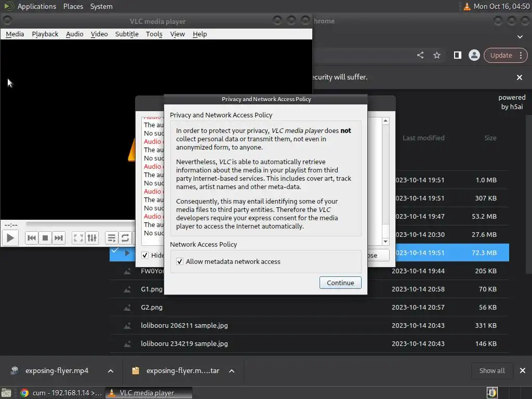This screenshot has width=532, height=399.
Task: Click the next track button in VLC
Action: coord(59,238)
